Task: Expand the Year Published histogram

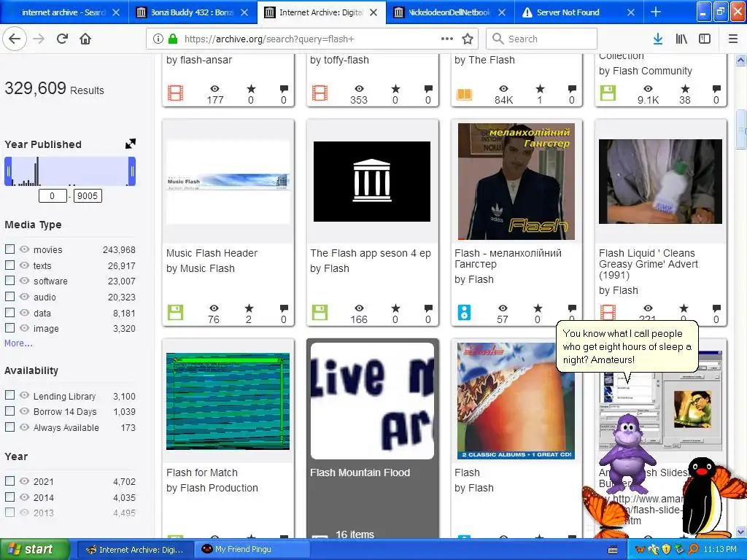Action: coord(131,144)
